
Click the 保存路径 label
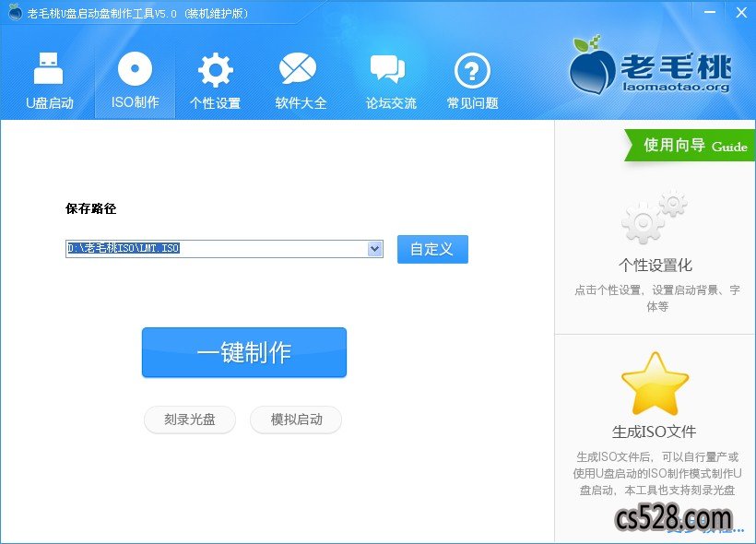pyautogui.click(x=91, y=208)
